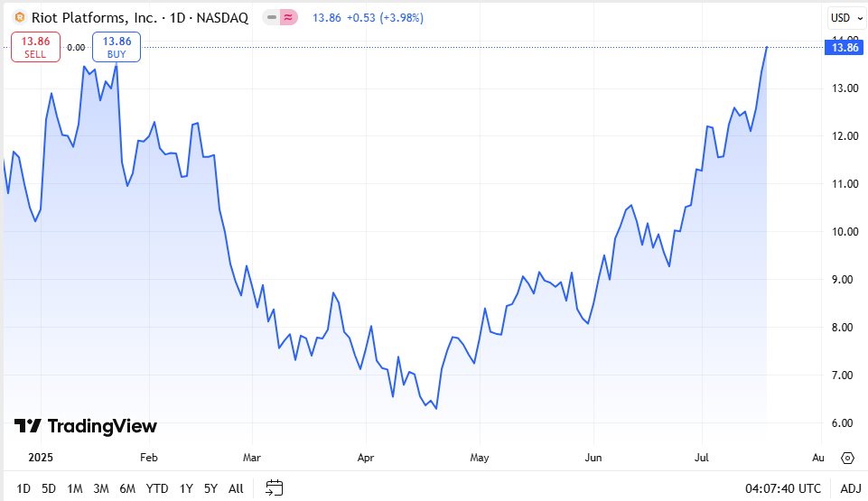
Task: Click the gray minus market status indicator
Action: (x=271, y=18)
